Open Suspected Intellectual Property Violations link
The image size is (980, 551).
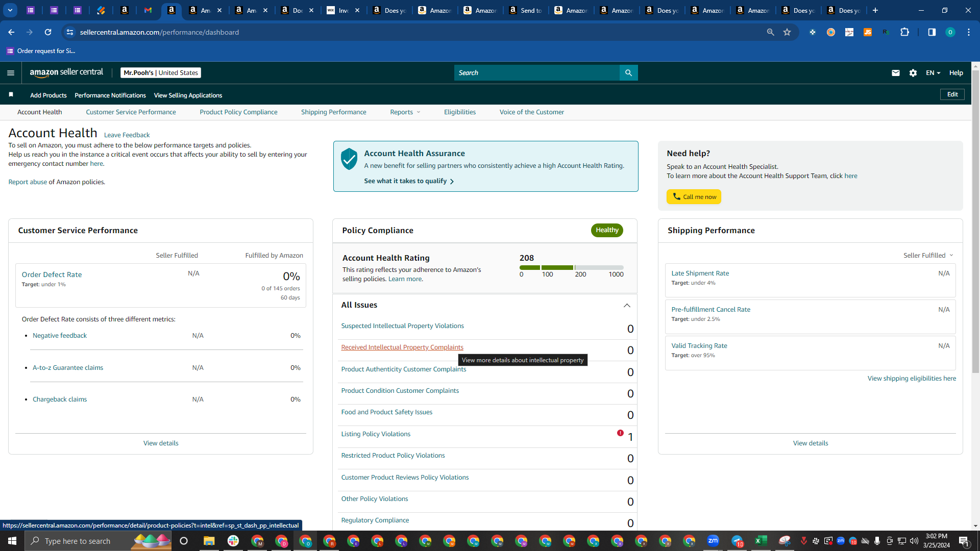coord(403,326)
